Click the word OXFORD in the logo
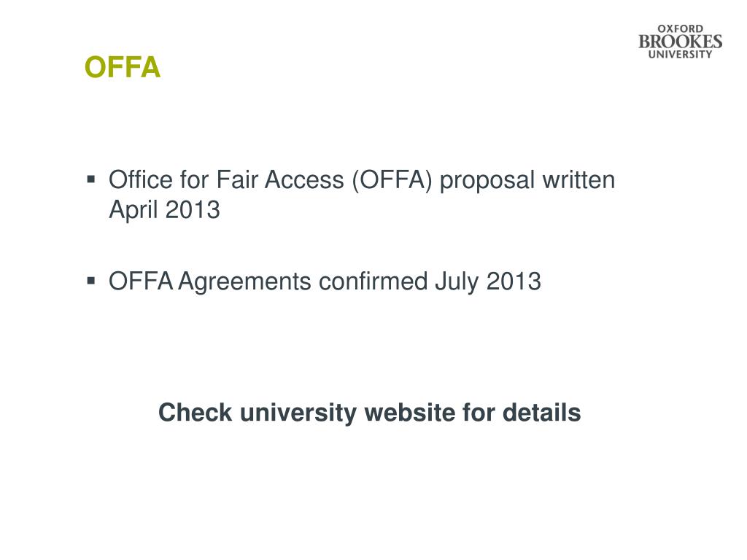Screen dimensions: 747x560 pos(681,28)
